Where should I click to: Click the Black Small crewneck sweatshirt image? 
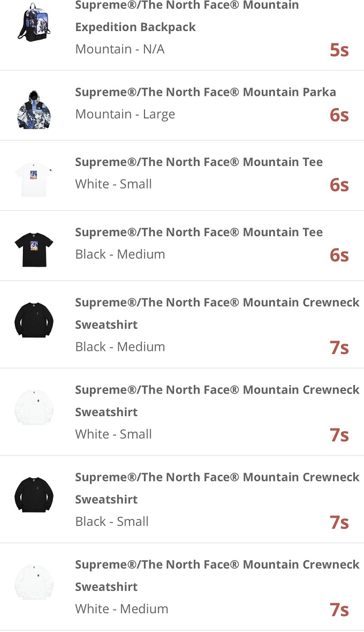[x=34, y=495]
